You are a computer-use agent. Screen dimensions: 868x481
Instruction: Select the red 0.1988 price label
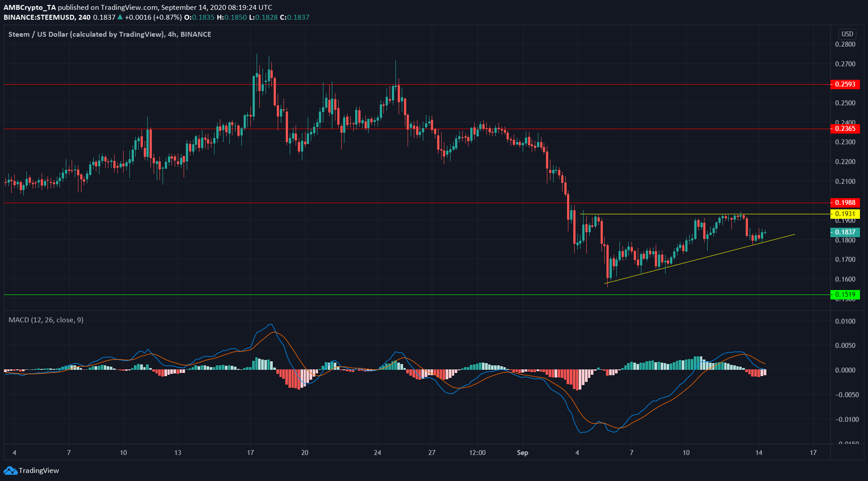[x=845, y=203]
